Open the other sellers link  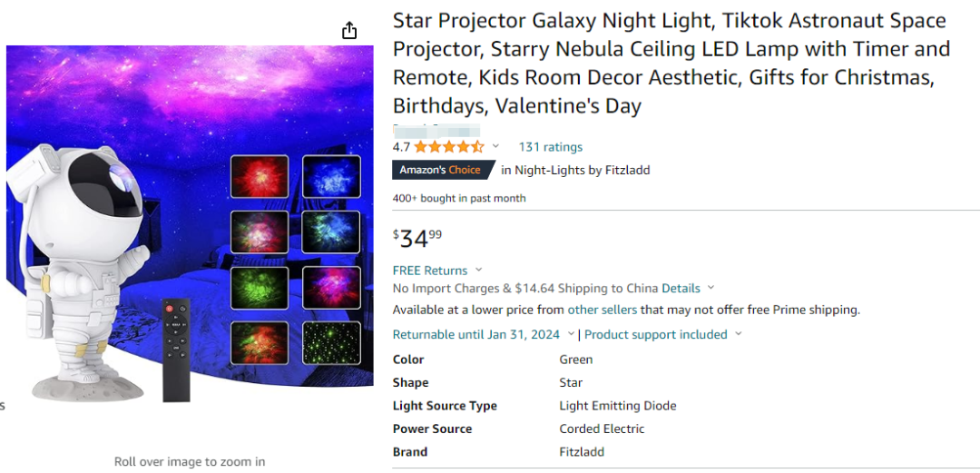pos(603,310)
